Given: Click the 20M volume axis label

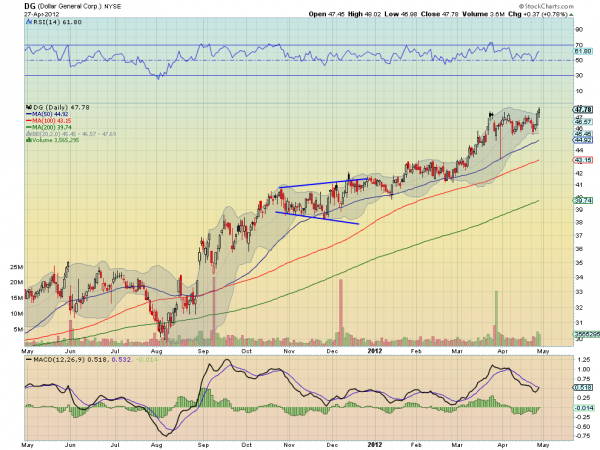Looking at the screenshot, I should pyautogui.click(x=16, y=282).
